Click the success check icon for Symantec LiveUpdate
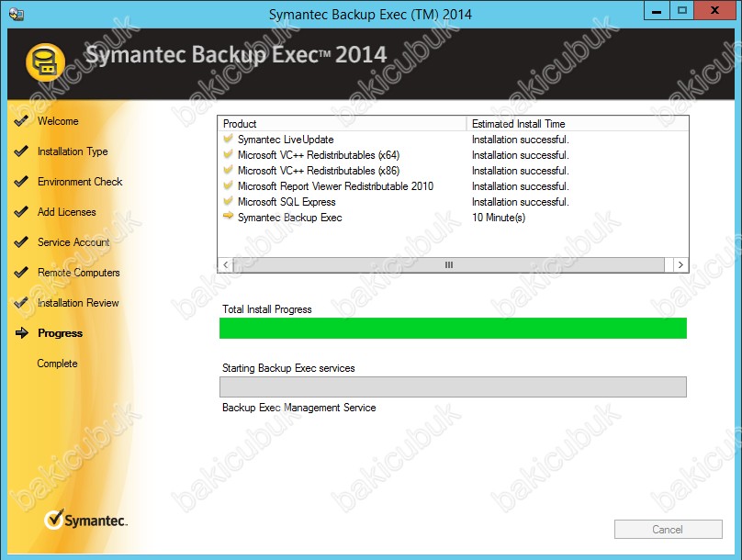Image resolution: width=742 pixels, height=560 pixels. [x=228, y=139]
